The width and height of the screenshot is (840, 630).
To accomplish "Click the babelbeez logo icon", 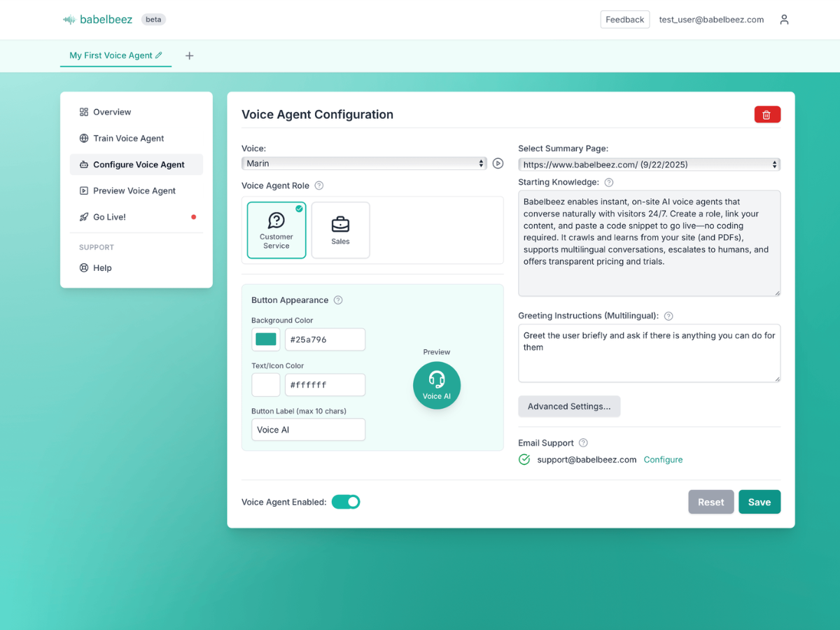I will tap(69, 19).
